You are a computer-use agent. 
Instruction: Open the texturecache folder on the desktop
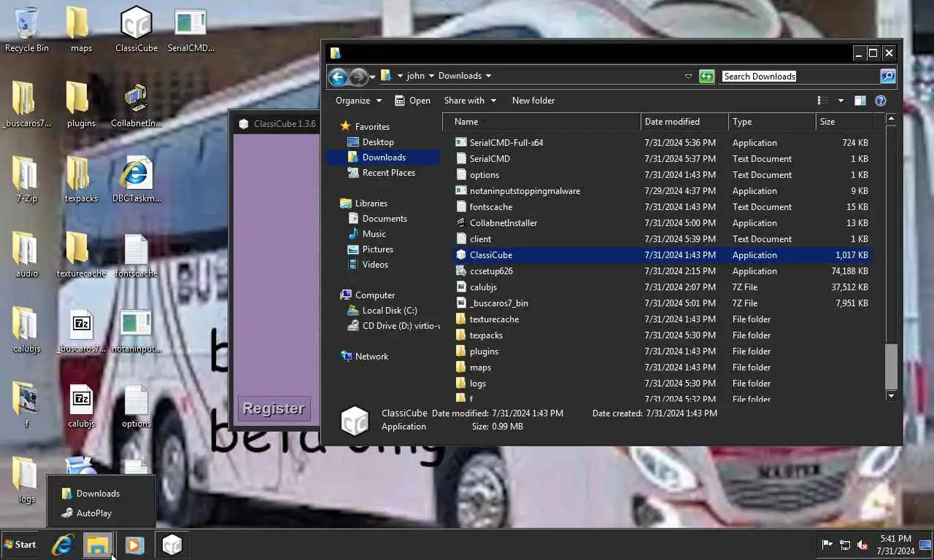click(81, 254)
